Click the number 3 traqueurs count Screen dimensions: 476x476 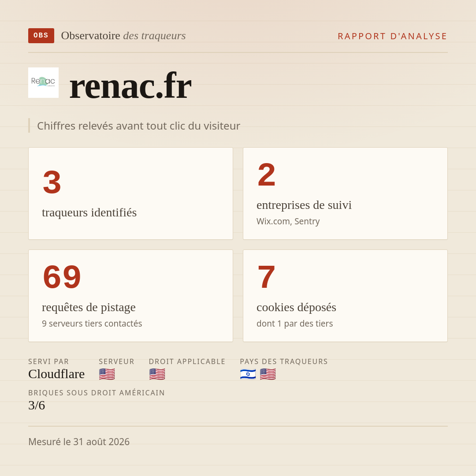(52, 182)
